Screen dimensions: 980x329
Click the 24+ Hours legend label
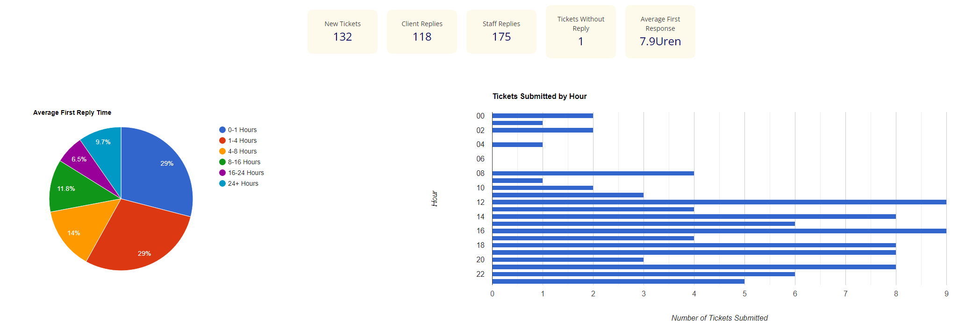243,183
